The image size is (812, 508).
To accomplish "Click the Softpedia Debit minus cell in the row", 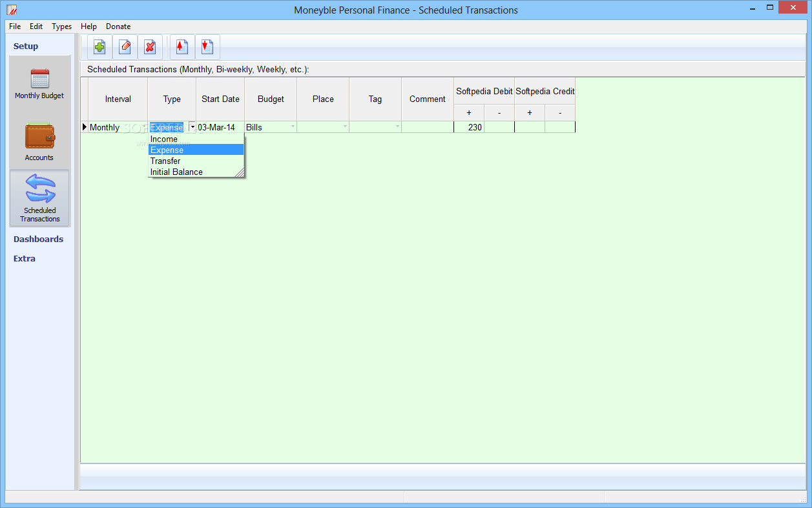I will point(499,127).
